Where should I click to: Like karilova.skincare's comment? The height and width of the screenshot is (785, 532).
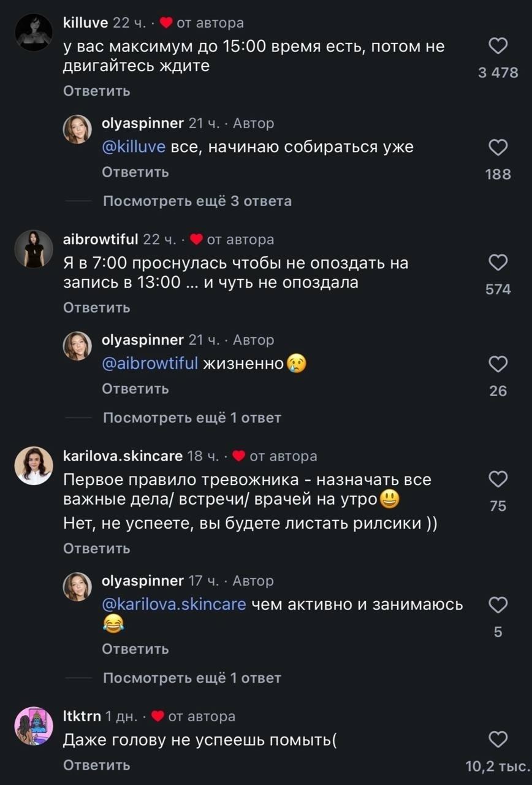(498, 480)
